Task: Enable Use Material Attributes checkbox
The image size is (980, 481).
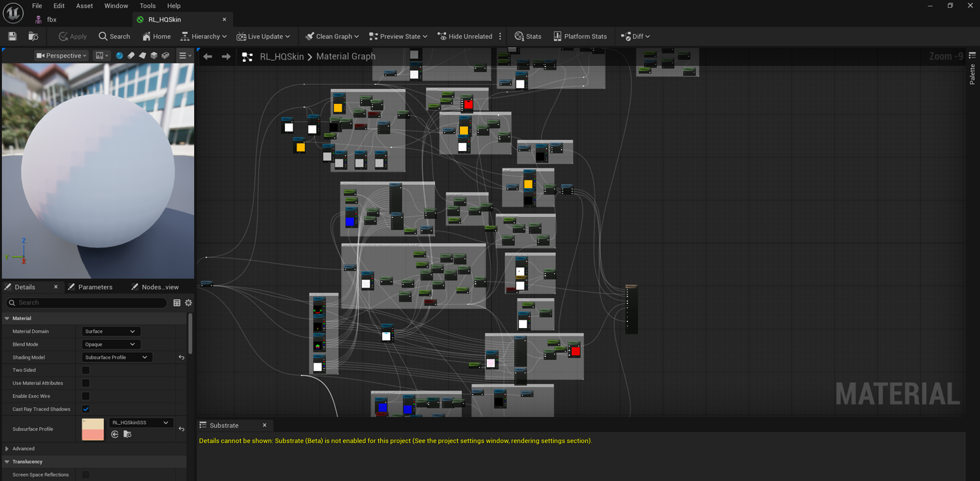Action: point(86,383)
